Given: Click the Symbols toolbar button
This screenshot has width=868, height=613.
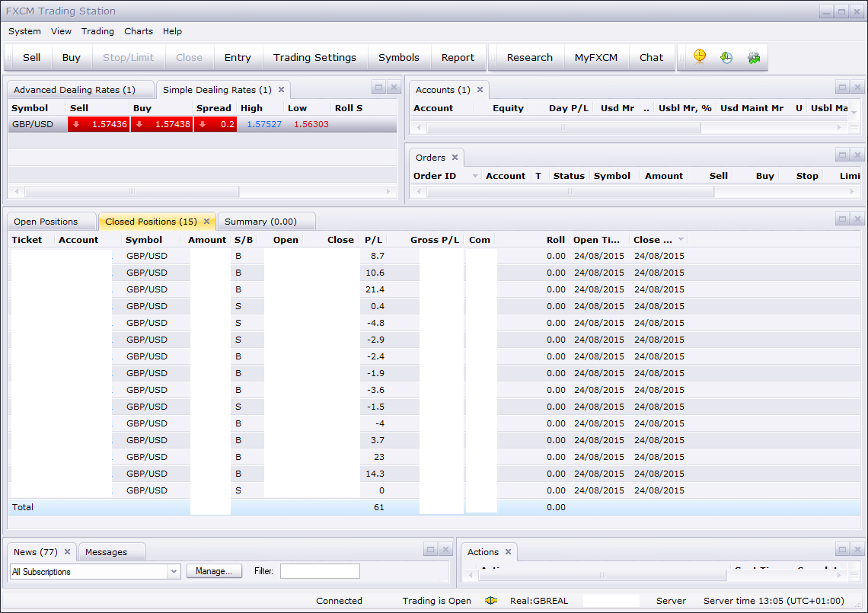Looking at the screenshot, I should (398, 58).
